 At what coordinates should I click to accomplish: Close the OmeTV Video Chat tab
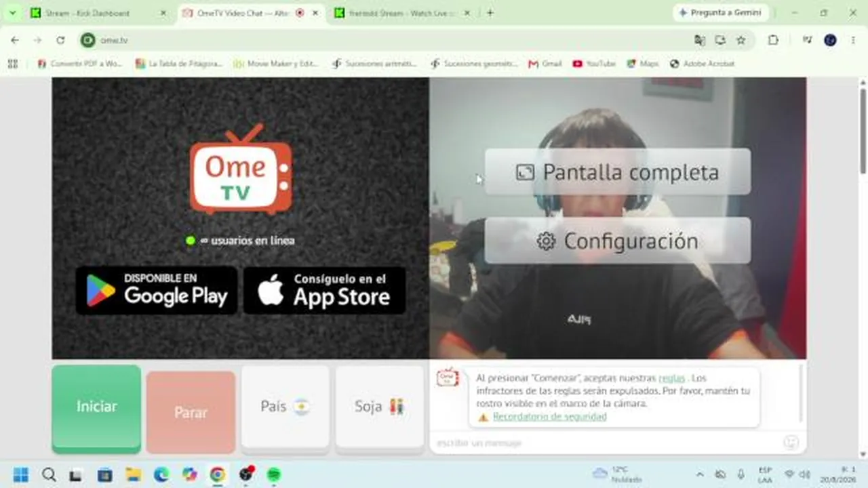(x=315, y=13)
